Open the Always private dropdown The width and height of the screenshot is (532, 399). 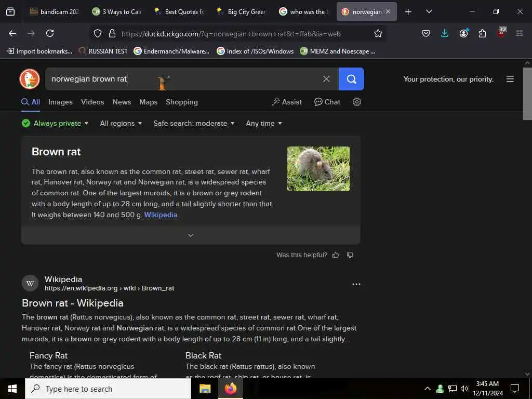55,123
